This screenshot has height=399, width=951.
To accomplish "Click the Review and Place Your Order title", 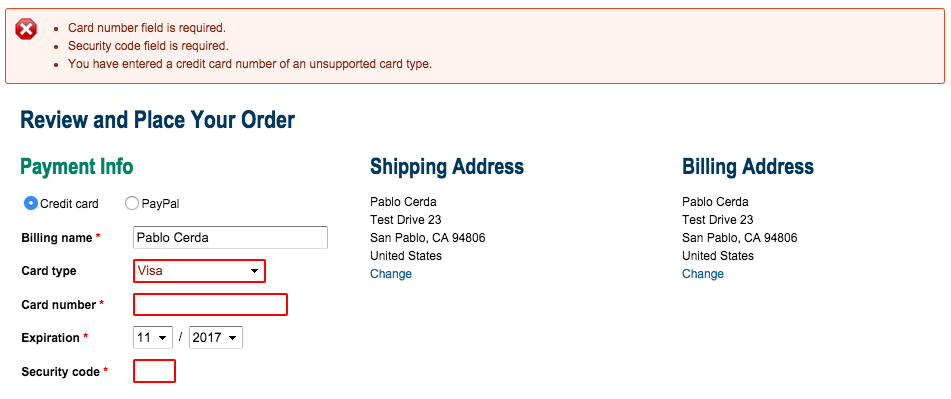I will pyautogui.click(x=158, y=120).
